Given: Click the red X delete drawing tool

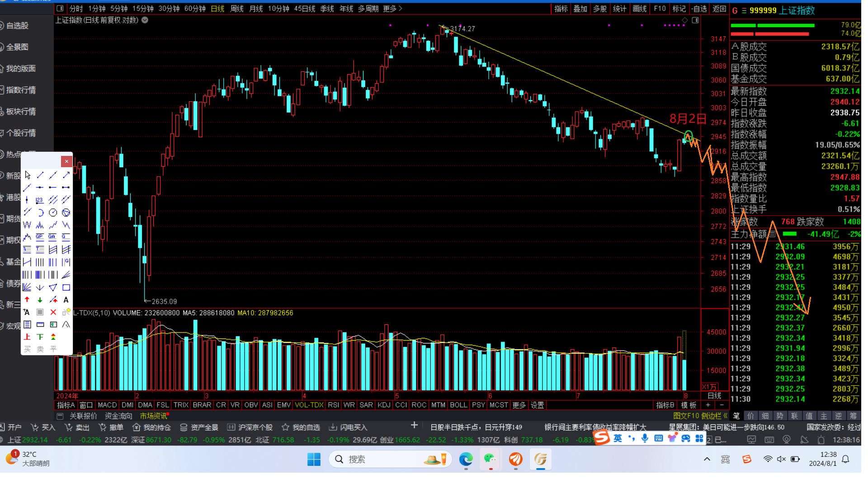Looking at the screenshot, I should click(x=53, y=312).
